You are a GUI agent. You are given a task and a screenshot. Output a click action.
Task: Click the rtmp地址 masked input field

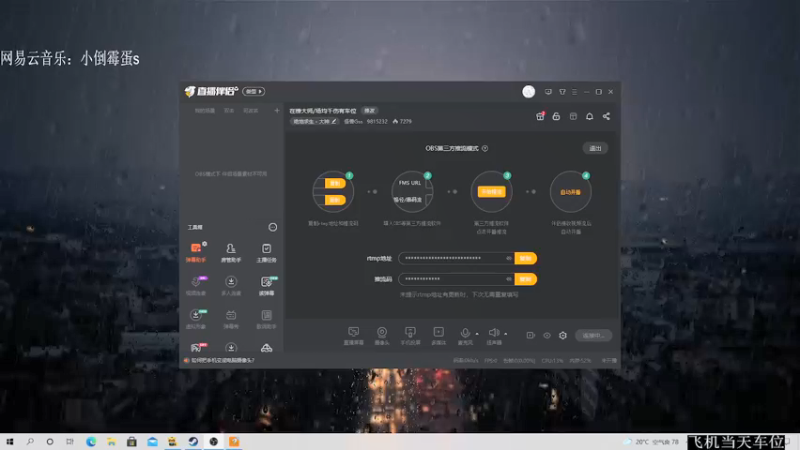coord(456,258)
